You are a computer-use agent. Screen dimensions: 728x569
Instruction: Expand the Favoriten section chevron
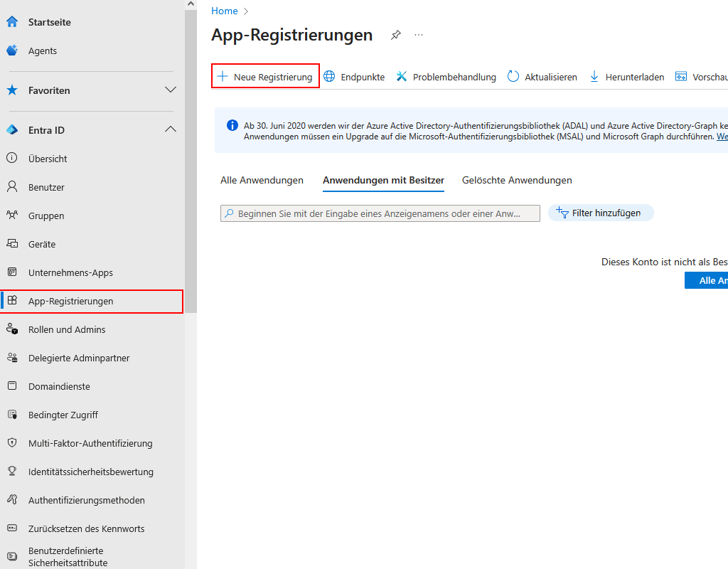point(171,90)
